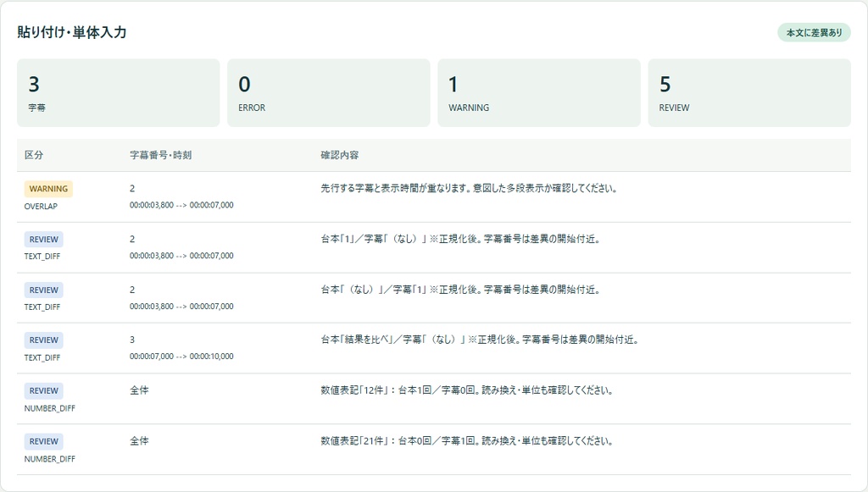Open the 数値表記「12件」 NUMBER_DIFF message
This screenshot has height=492, width=868.
coord(467,390)
